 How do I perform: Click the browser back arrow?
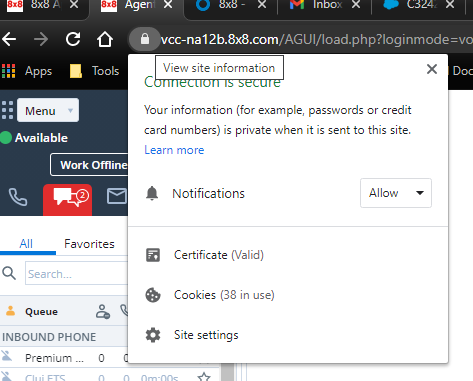click(x=9, y=39)
